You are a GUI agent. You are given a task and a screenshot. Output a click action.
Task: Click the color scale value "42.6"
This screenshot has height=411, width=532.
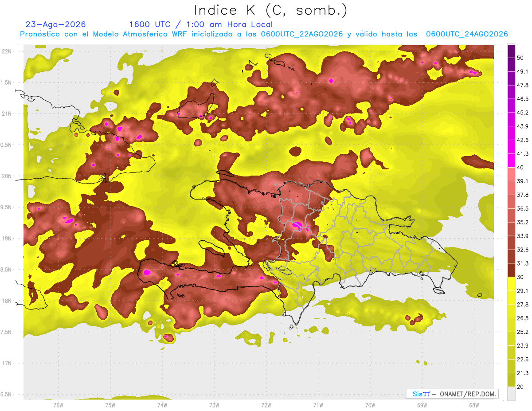click(523, 140)
